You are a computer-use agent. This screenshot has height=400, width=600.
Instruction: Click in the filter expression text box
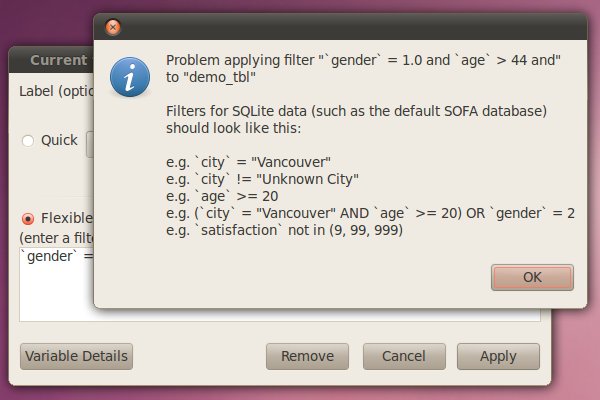(55, 290)
